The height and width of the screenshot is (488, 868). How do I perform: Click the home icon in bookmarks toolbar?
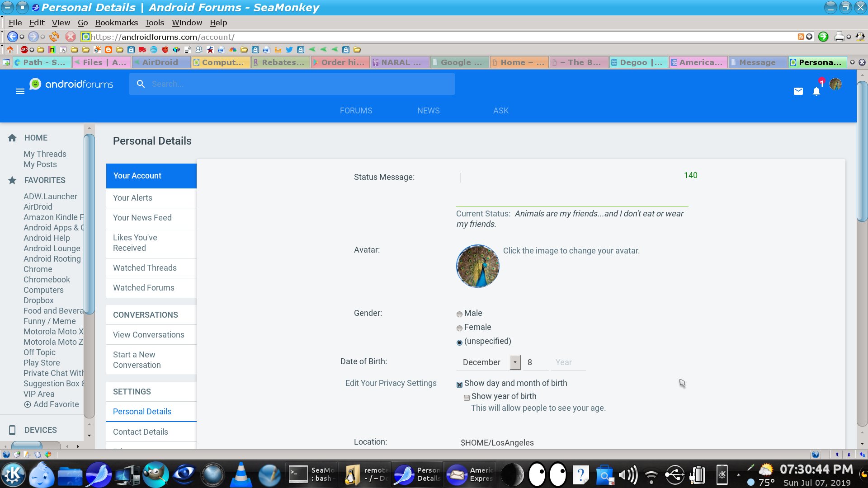9,50
